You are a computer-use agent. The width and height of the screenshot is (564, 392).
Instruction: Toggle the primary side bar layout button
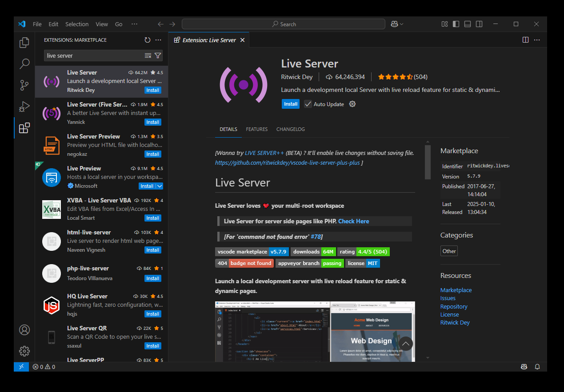click(456, 24)
